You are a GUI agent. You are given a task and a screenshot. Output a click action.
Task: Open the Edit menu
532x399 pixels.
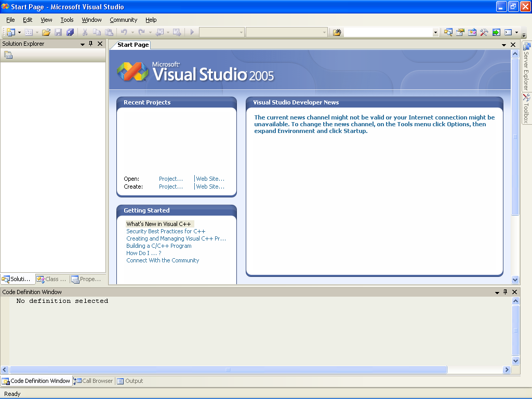[28, 20]
